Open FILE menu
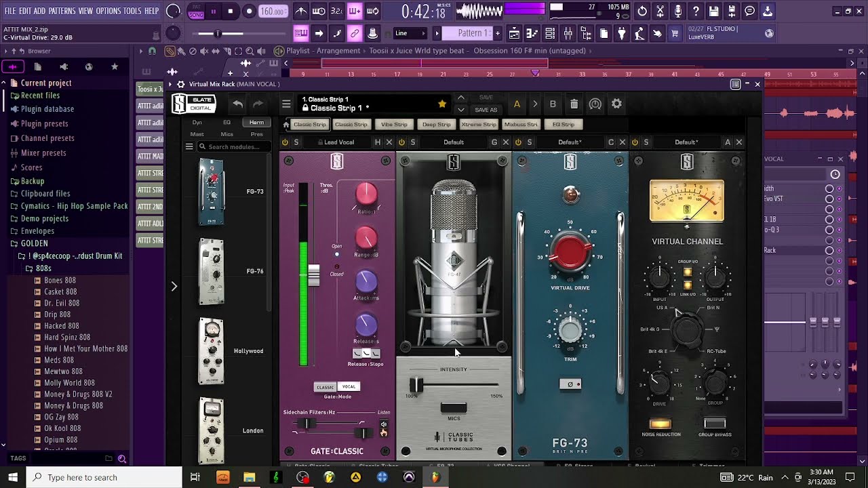This screenshot has height=488, width=868. coord(10,12)
